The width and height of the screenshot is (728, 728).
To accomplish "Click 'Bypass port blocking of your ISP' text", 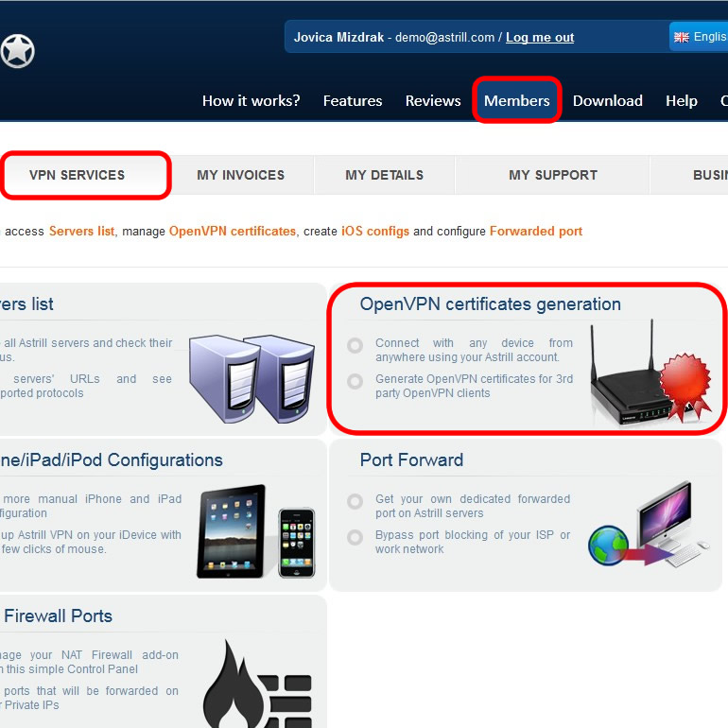I will click(x=473, y=542).
